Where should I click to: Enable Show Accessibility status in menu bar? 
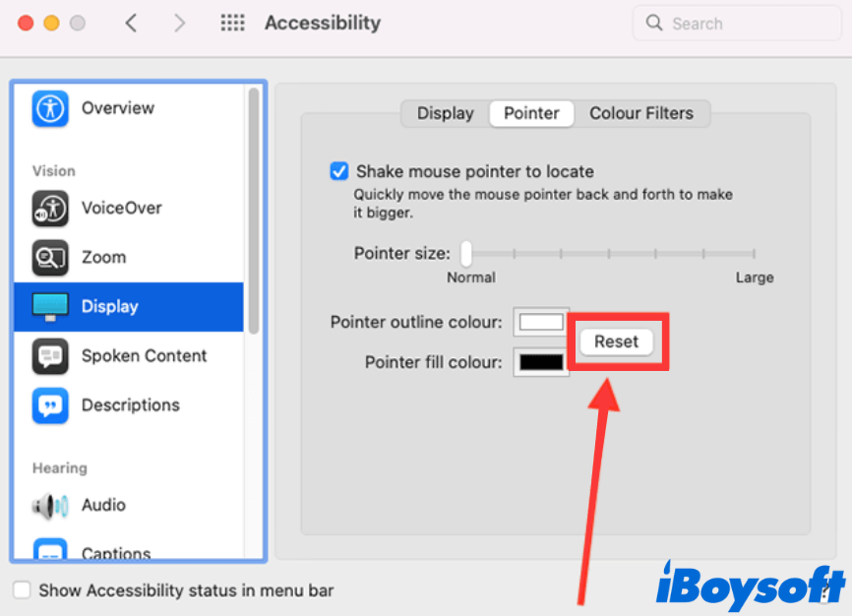[x=22, y=590]
